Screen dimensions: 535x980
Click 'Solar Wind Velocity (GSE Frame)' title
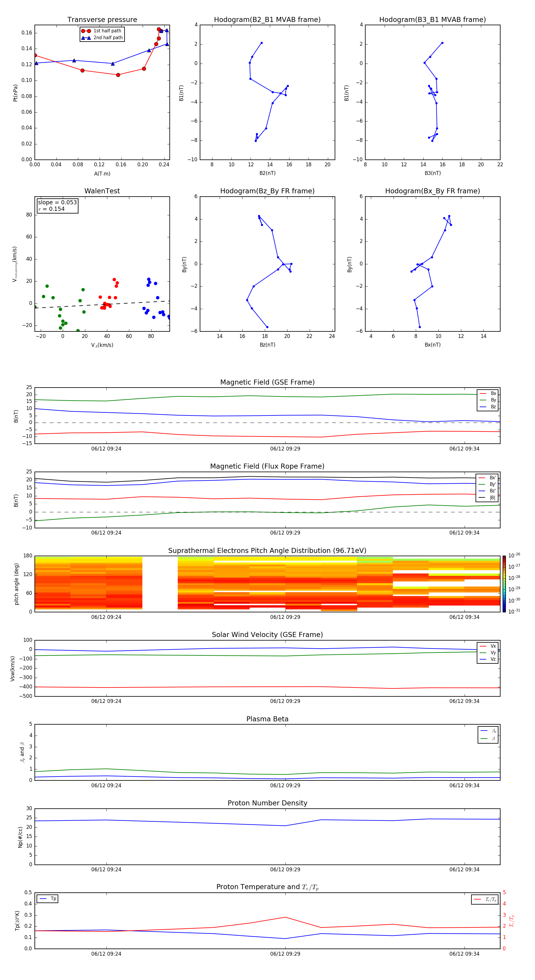tap(267, 635)
